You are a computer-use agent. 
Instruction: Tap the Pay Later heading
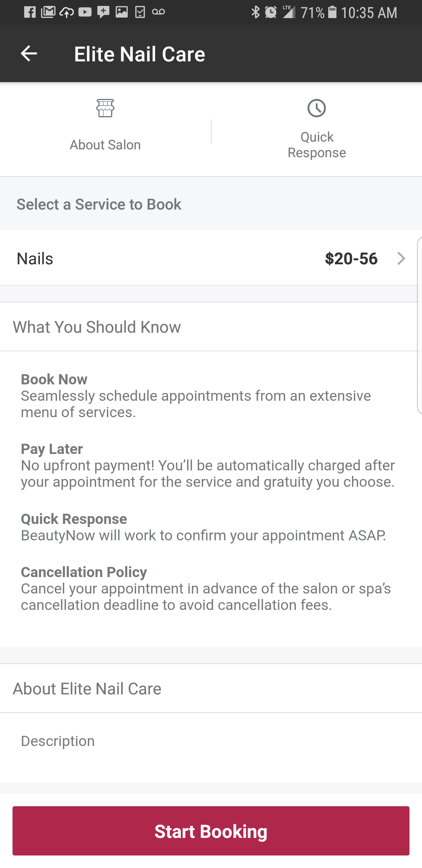tap(52, 449)
